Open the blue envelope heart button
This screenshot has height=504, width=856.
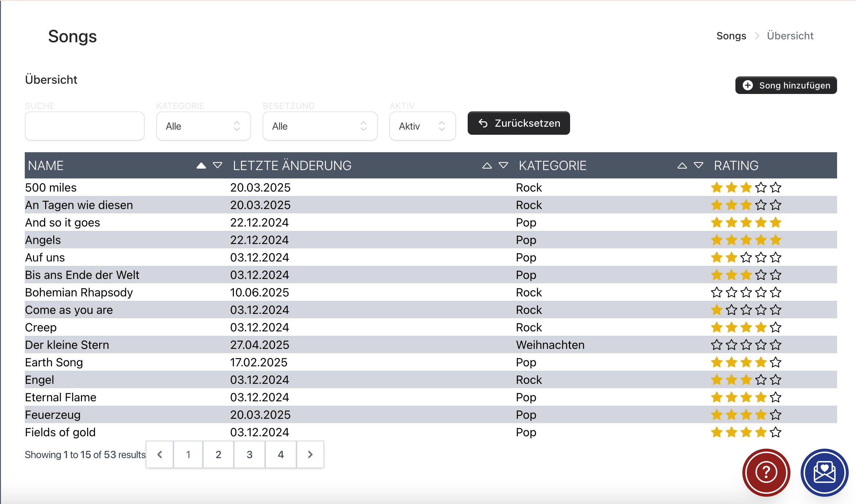pos(824,472)
